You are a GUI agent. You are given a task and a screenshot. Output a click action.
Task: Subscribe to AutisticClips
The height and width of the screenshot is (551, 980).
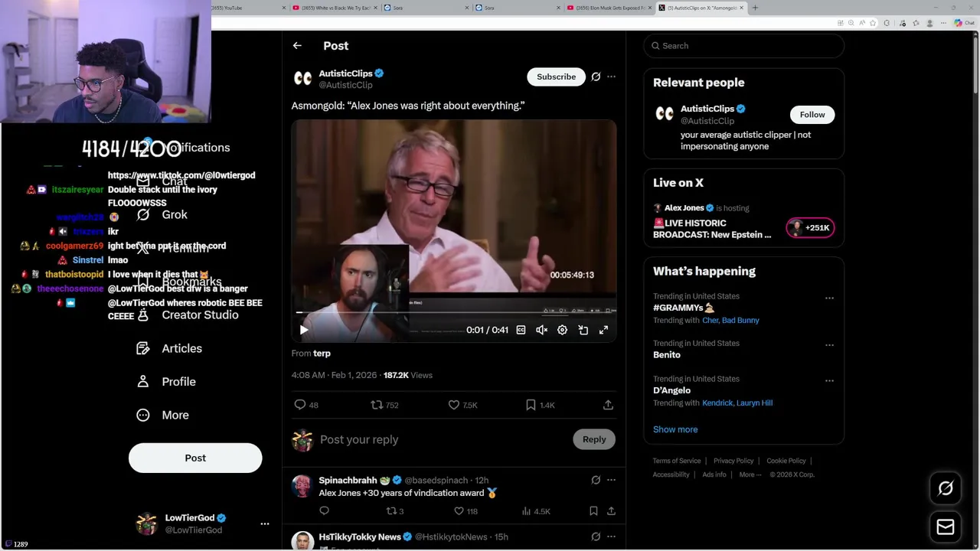point(556,77)
